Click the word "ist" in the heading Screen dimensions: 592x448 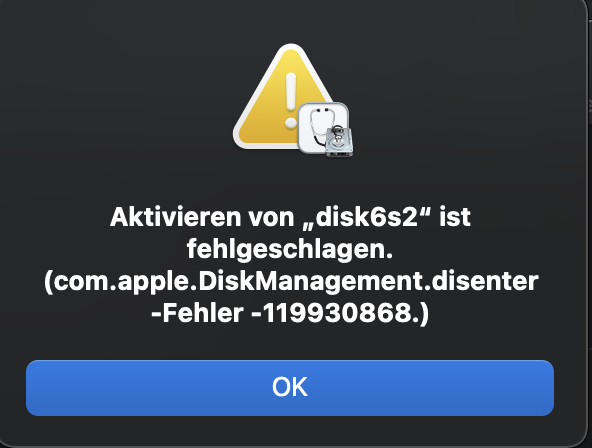(x=455, y=217)
